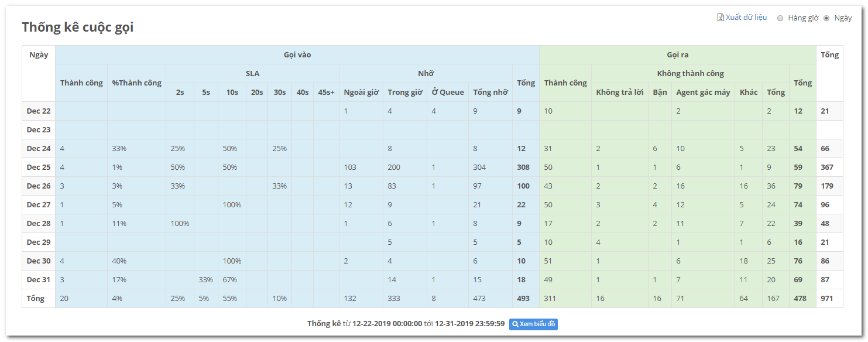Screen dimensions: 868x342
Task: Click the Ở Queue column header
Action: tap(448, 93)
